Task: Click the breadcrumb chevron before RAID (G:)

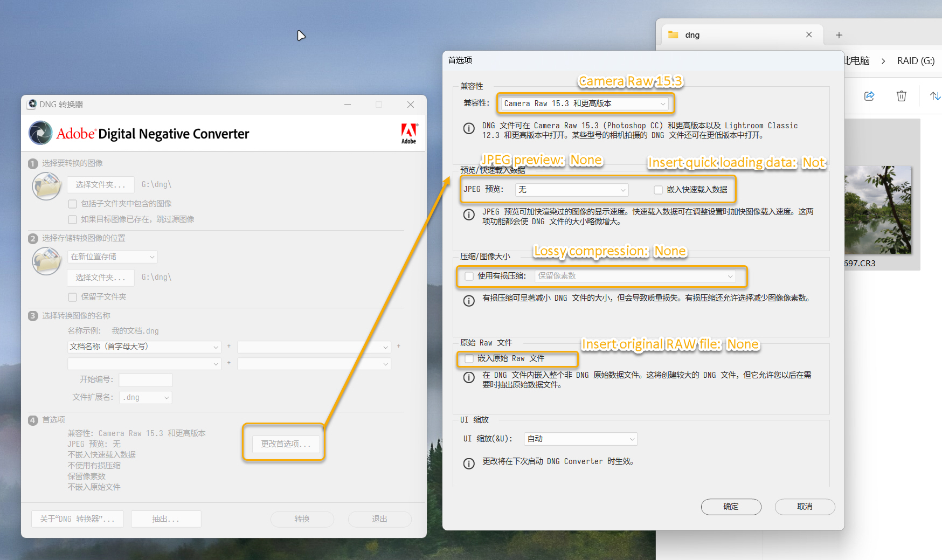Action: [883, 61]
